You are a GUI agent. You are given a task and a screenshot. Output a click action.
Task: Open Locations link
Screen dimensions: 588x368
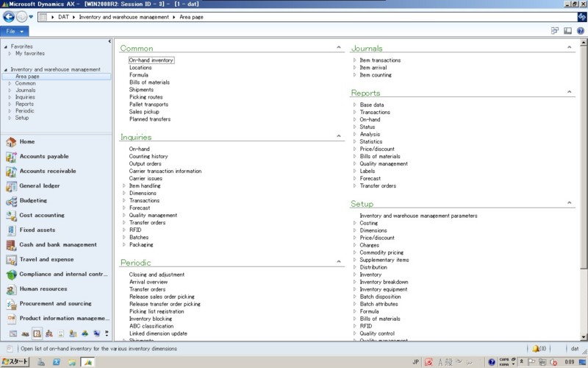coord(140,68)
